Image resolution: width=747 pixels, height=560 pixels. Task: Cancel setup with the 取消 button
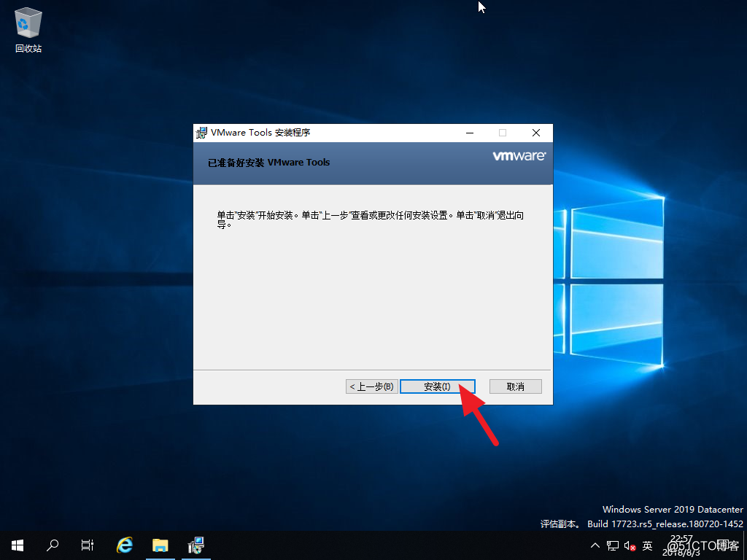point(516,386)
